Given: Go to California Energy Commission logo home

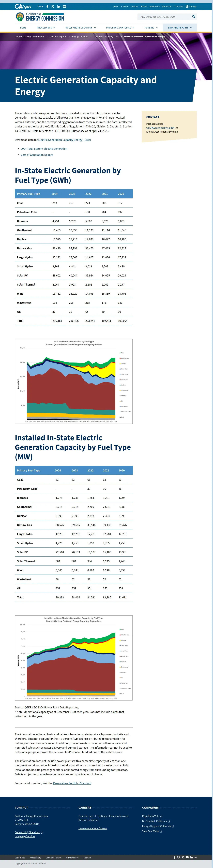Looking at the screenshot, I should pos(40,17).
